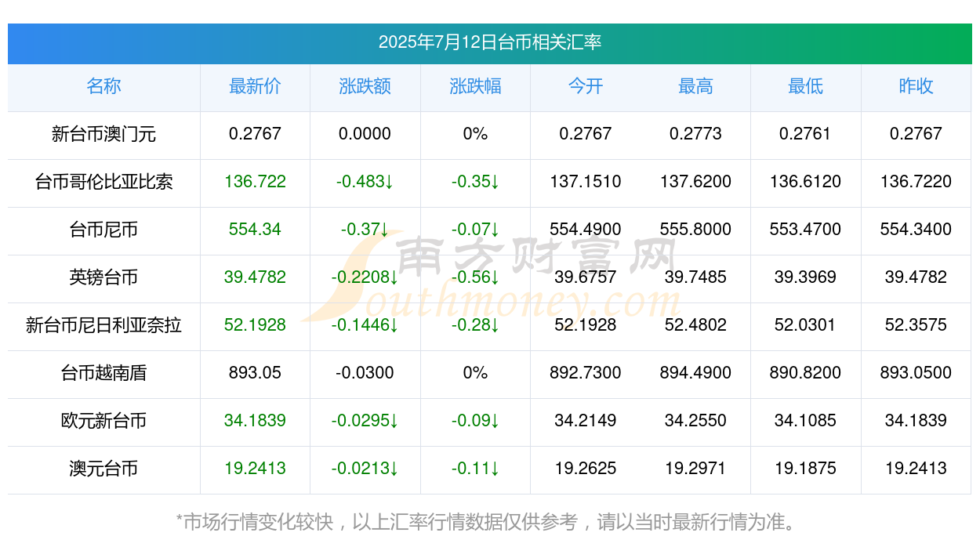Image resolution: width=980 pixels, height=547 pixels.
Task: Click change percent -0.11↓
Action: (x=475, y=469)
